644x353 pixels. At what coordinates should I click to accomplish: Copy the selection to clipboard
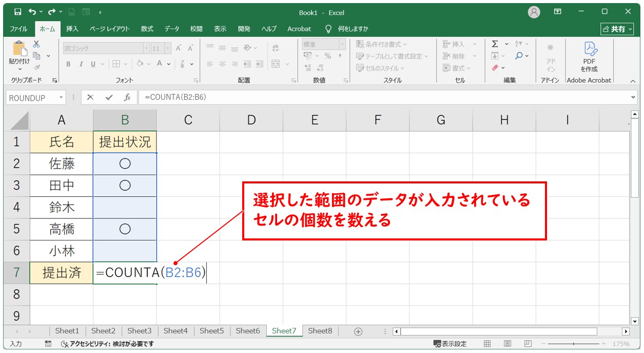coord(36,55)
